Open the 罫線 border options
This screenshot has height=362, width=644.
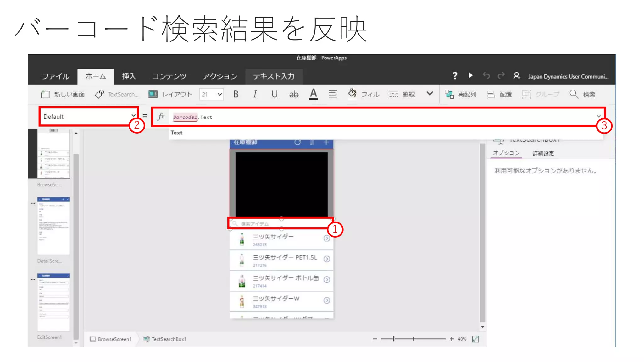click(x=402, y=94)
